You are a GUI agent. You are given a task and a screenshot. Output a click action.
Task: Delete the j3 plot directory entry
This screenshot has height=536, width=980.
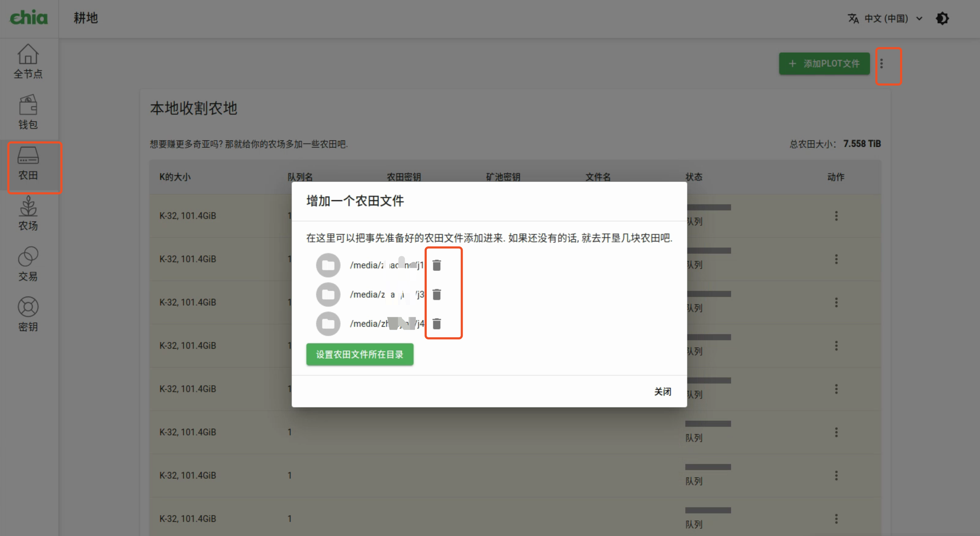pos(437,295)
